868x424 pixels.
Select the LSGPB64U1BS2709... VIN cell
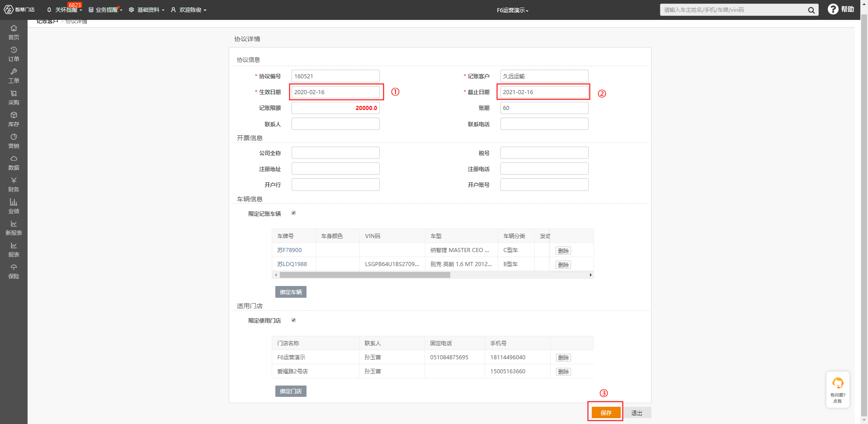pyautogui.click(x=392, y=264)
